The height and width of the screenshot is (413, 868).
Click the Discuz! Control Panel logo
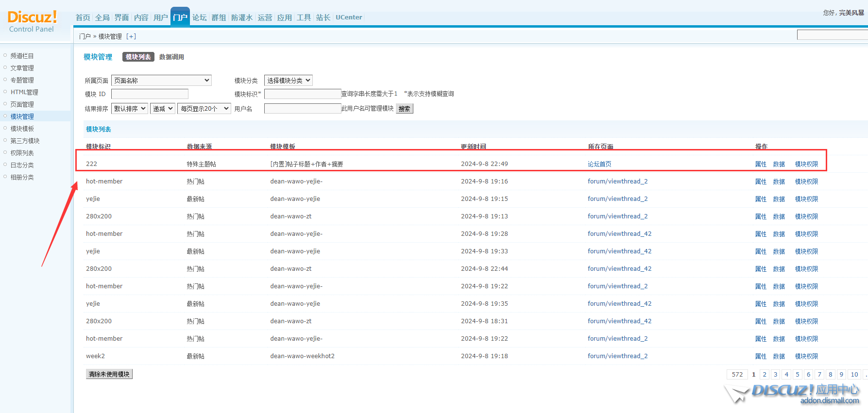[x=32, y=22]
